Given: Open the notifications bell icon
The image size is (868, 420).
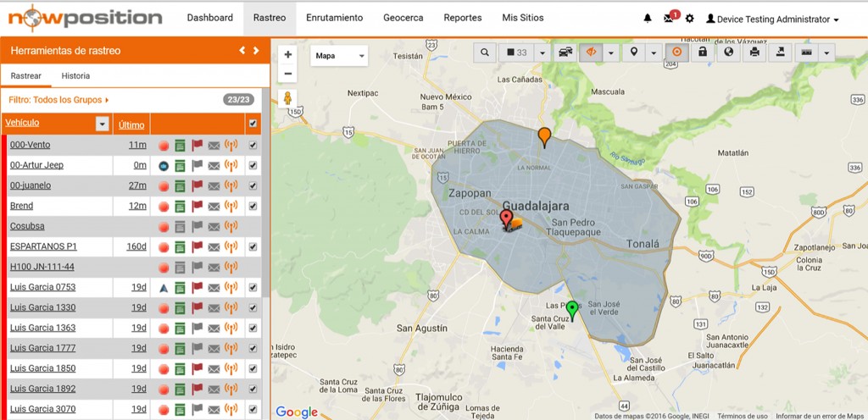Looking at the screenshot, I should tap(647, 19).
